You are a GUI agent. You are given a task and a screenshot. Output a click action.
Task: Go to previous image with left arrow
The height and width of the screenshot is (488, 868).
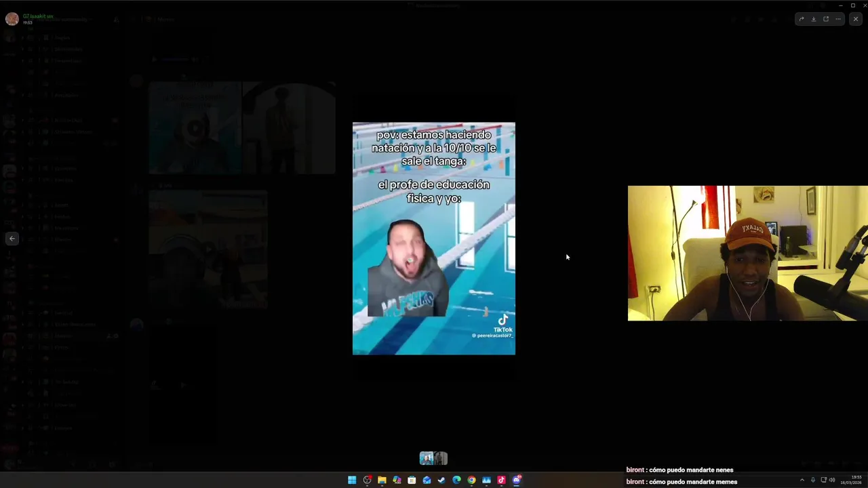12,239
